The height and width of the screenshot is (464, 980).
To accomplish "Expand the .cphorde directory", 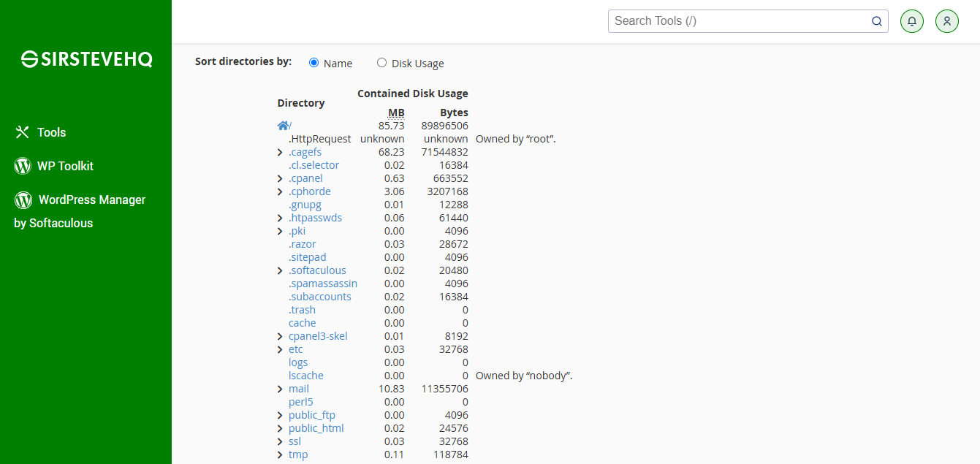I will (x=280, y=191).
